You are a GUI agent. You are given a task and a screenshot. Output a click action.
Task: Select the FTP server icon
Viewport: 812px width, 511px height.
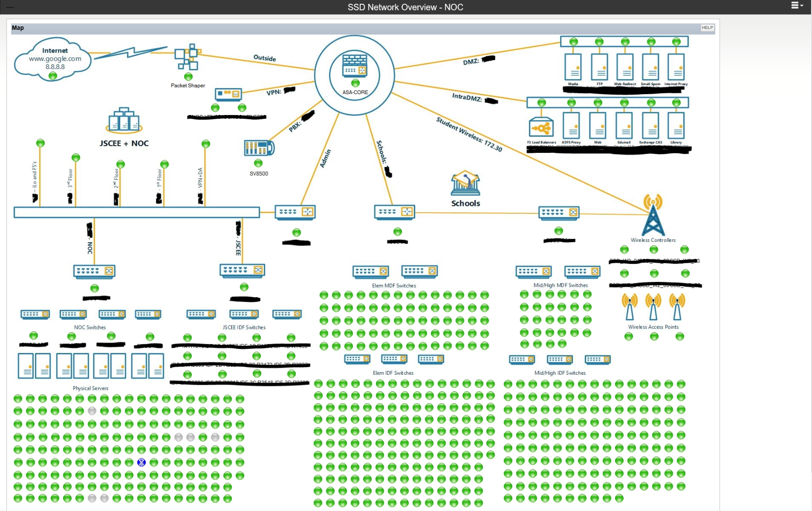click(x=599, y=67)
